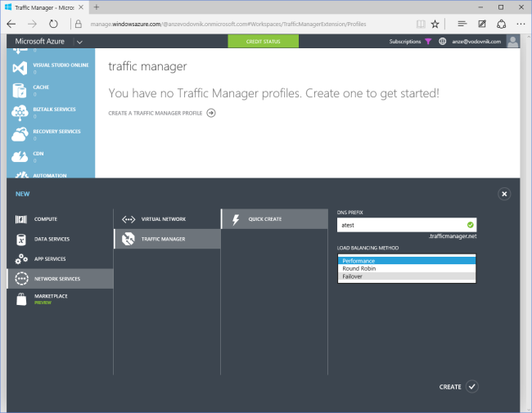The height and width of the screenshot is (413, 532).
Task: Open the Cache service icon
Action: pyautogui.click(x=20, y=91)
